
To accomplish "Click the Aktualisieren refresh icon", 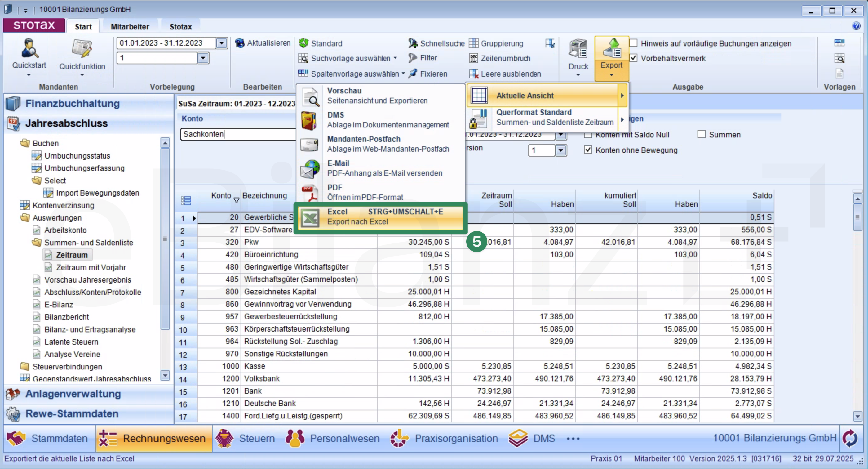I will 240,43.
